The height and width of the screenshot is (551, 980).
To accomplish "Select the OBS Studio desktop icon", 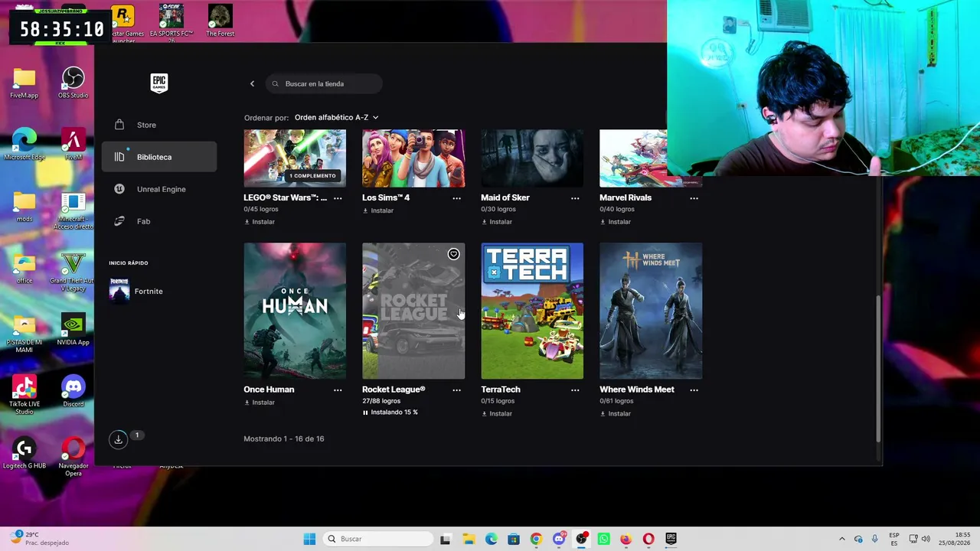I will click(x=73, y=83).
